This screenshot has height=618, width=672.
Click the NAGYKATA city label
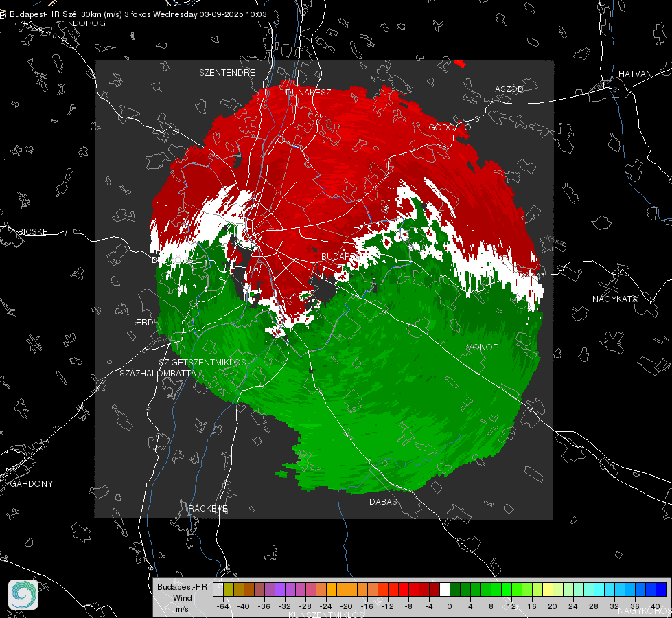614,299
